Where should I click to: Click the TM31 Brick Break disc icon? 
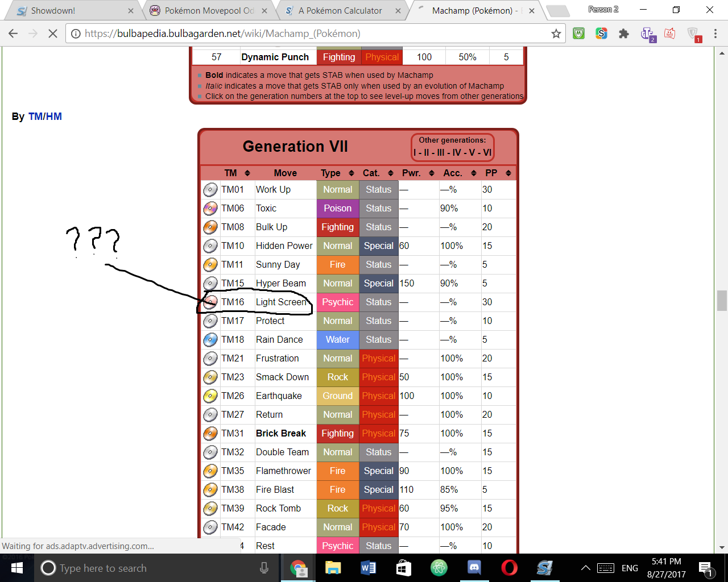coord(210,434)
